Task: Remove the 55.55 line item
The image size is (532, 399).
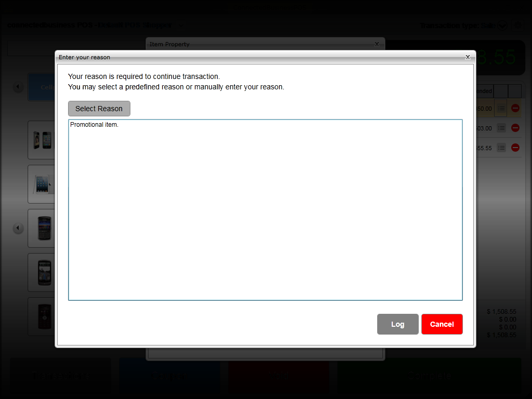Action: pyautogui.click(x=515, y=148)
